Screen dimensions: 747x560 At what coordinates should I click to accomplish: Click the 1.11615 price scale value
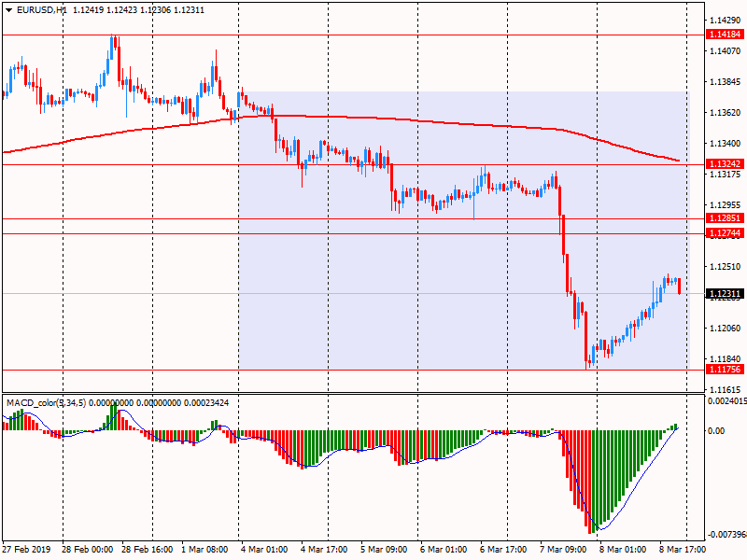tap(726, 390)
